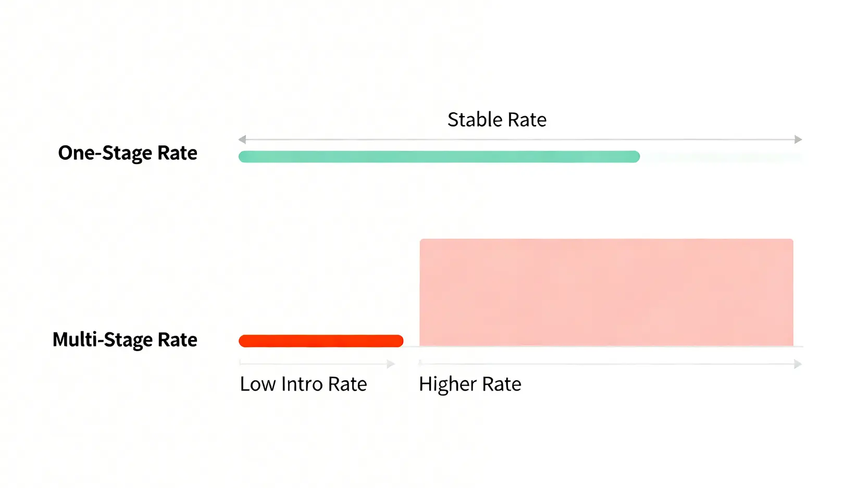This screenshot has height=488, width=868.
Task: Click the left arrowhead of Stable Rate arrow
Action: pos(242,140)
